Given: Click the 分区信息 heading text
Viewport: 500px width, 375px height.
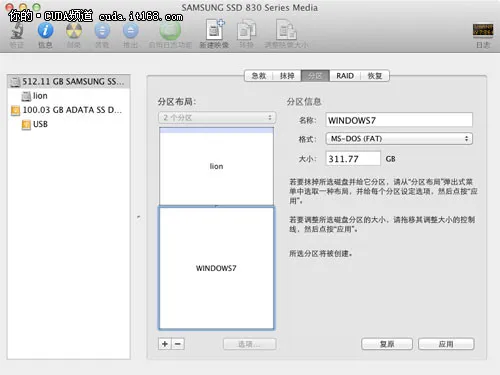Looking at the screenshot, I should (304, 101).
